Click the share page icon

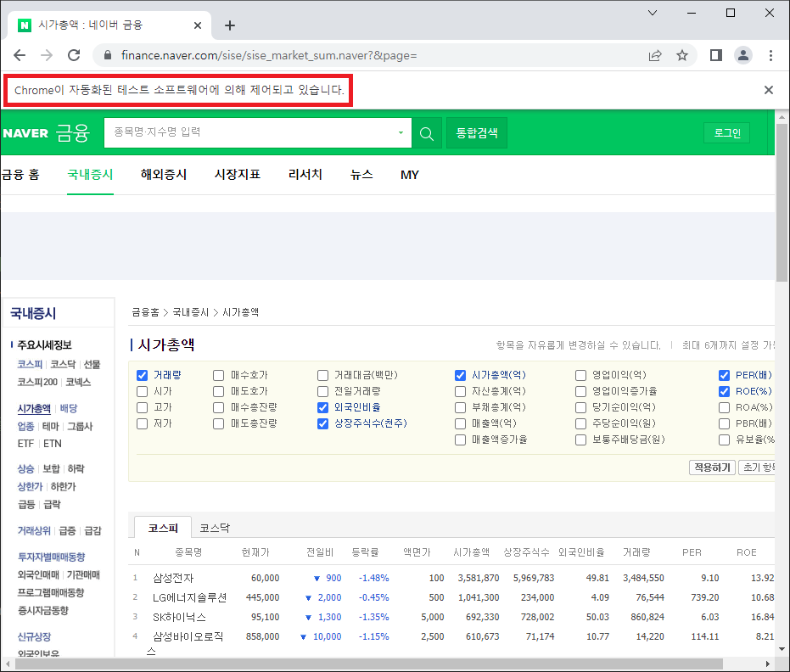(655, 55)
